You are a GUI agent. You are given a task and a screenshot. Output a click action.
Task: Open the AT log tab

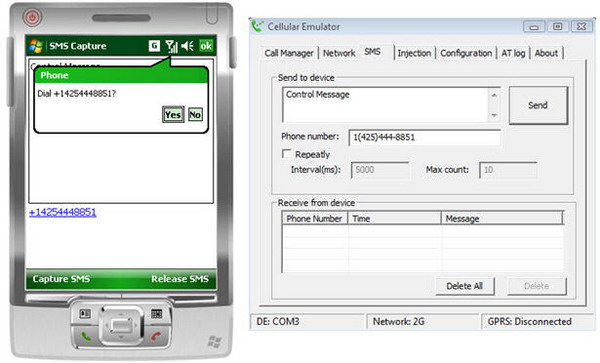(513, 53)
